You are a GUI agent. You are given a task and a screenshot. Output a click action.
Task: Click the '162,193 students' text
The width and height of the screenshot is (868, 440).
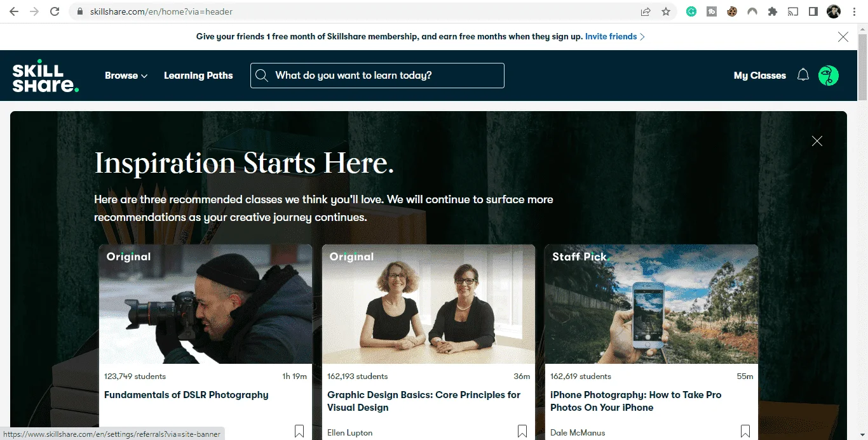coord(357,377)
